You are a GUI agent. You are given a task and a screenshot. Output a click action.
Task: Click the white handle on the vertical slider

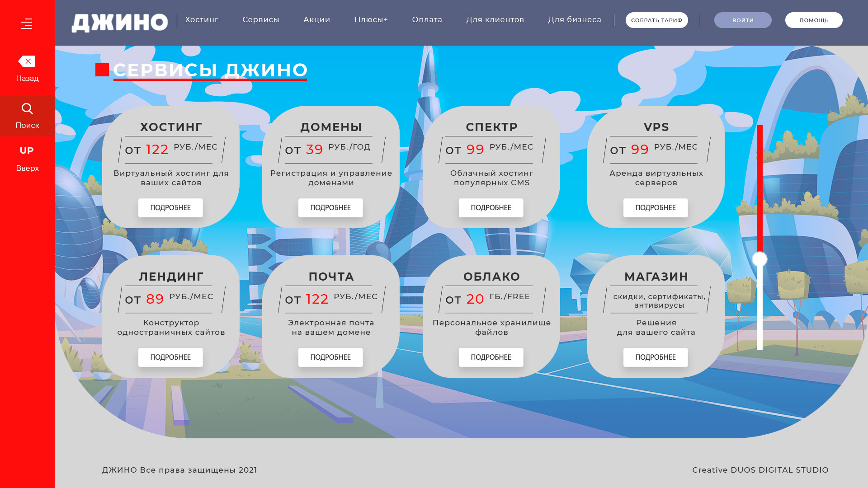[759, 259]
